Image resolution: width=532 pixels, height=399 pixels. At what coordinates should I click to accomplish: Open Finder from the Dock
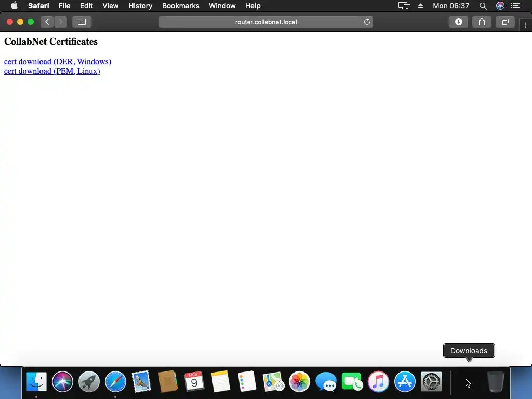pyautogui.click(x=36, y=382)
